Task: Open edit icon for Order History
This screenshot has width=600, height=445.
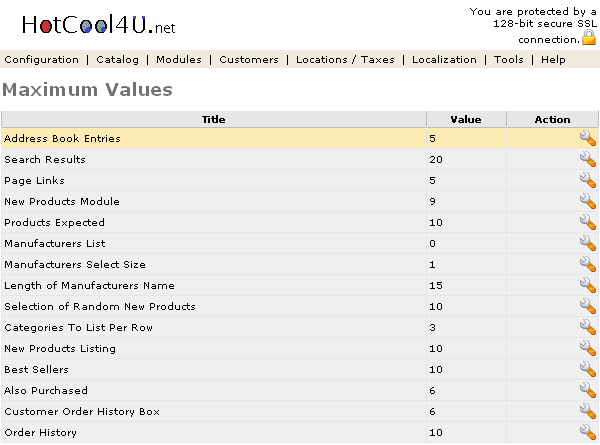Action: [x=587, y=433]
